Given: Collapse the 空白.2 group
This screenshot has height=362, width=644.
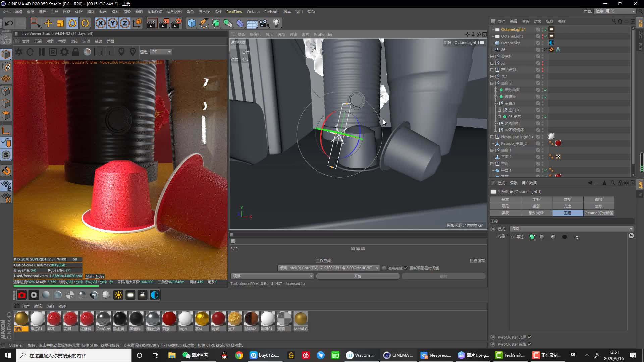Looking at the screenshot, I should click(492, 83).
